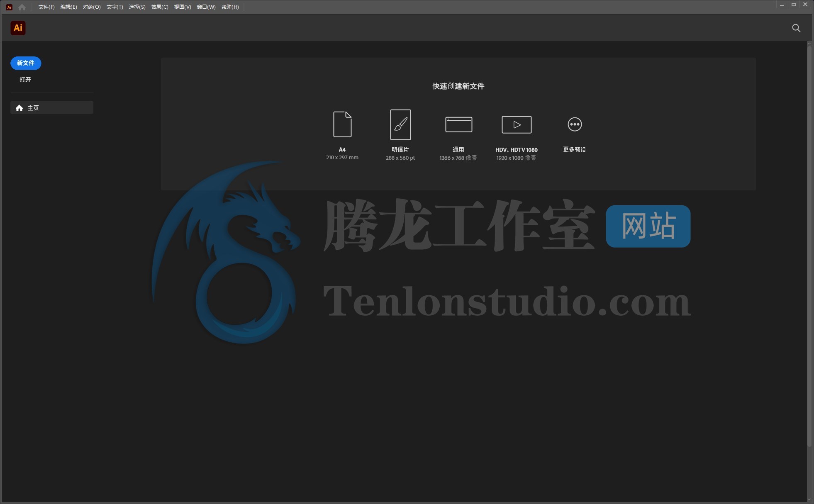Screen dimensions: 814x504
Task: Open the 窗口(W) menu
Action: point(206,7)
